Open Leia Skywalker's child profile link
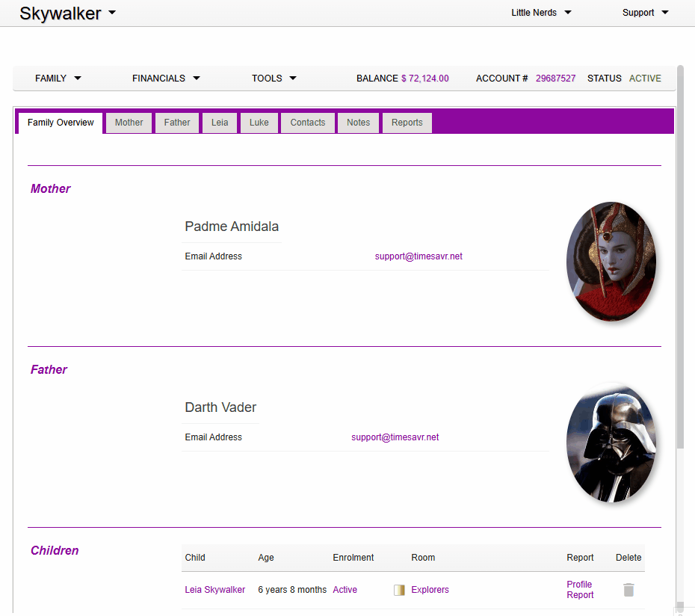The height and width of the screenshot is (616, 695). [x=215, y=590]
